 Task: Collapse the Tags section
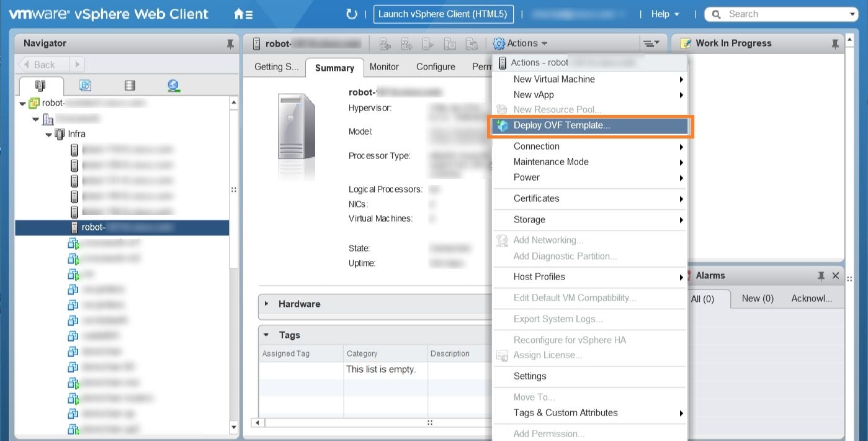pyautogui.click(x=267, y=335)
